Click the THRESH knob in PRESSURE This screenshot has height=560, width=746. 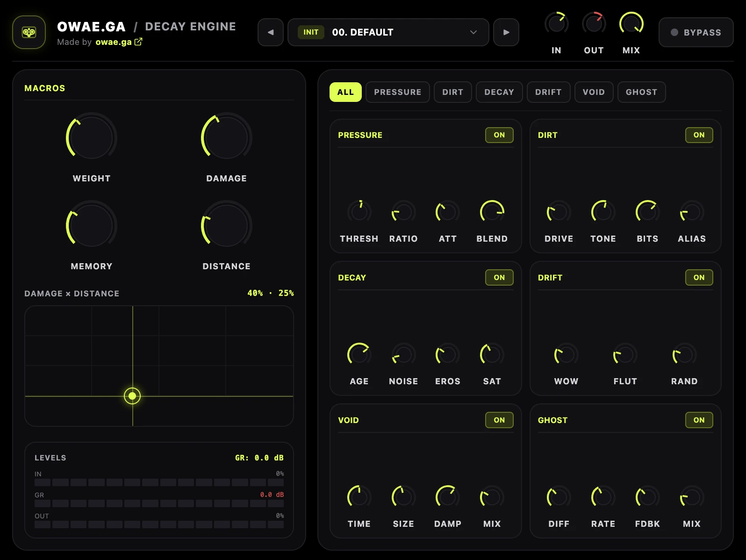[x=359, y=212]
